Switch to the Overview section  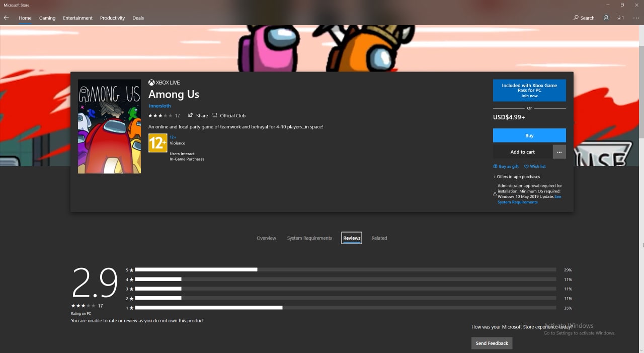click(266, 238)
